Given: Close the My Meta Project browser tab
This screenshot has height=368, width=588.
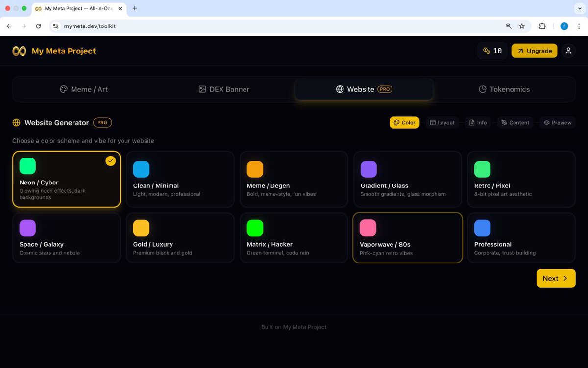Looking at the screenshot, I should [x=120, y=8].
